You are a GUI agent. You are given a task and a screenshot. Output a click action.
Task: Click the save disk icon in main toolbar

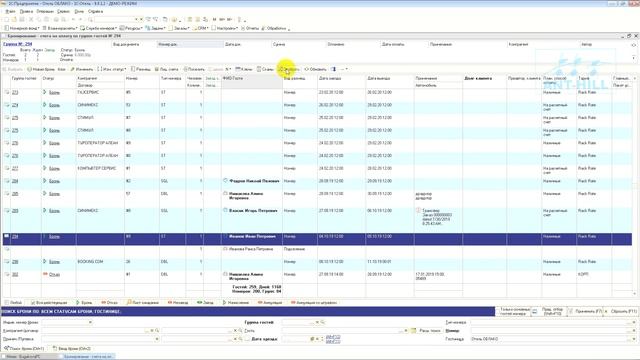click(x=22, y=19)
